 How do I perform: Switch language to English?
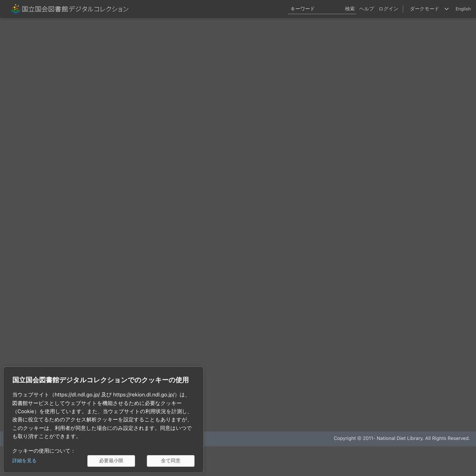463,9
